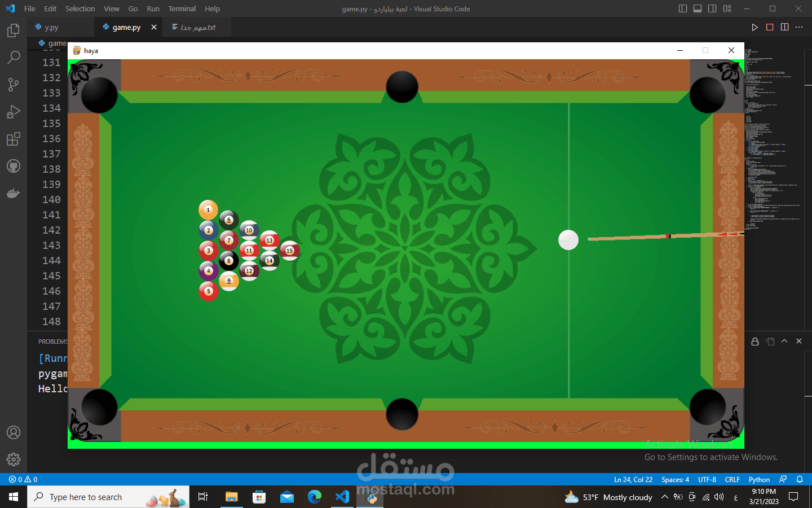The image size is (812, 508).
Task: Open the Edit menu
Action: [50, 8]
